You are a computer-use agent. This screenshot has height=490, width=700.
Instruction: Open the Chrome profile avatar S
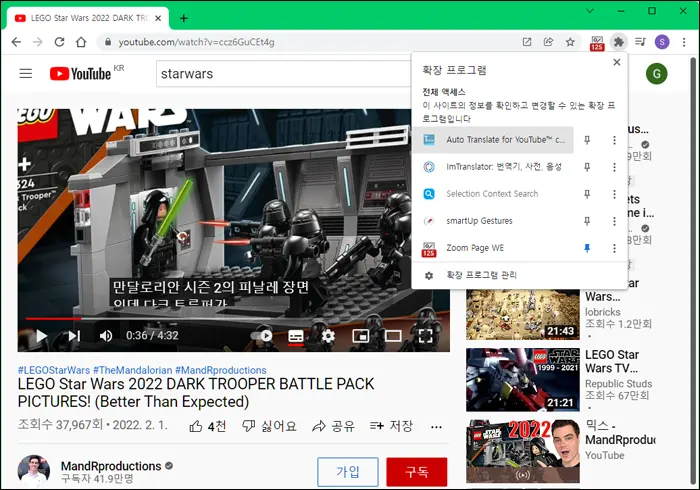point(662,42)
